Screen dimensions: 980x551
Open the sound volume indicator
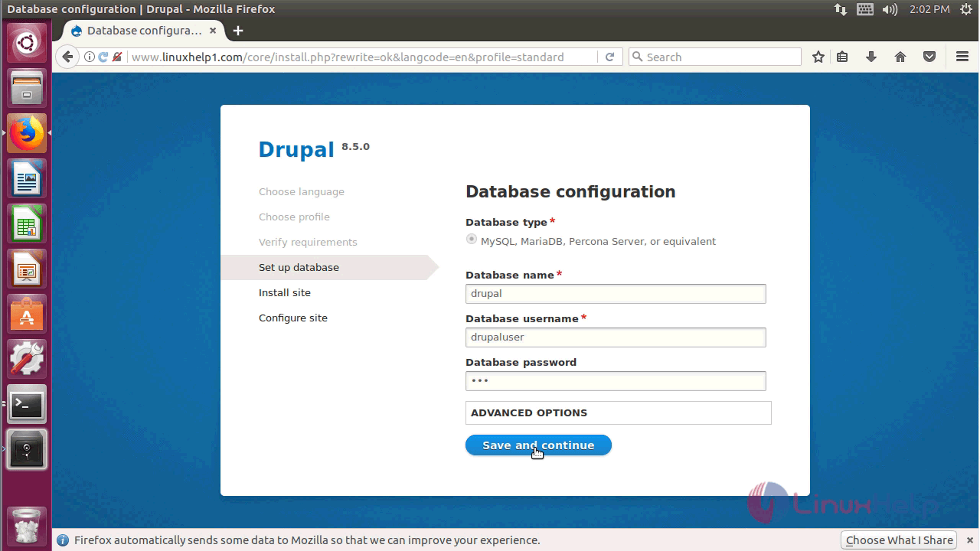[x=890, y=9]
